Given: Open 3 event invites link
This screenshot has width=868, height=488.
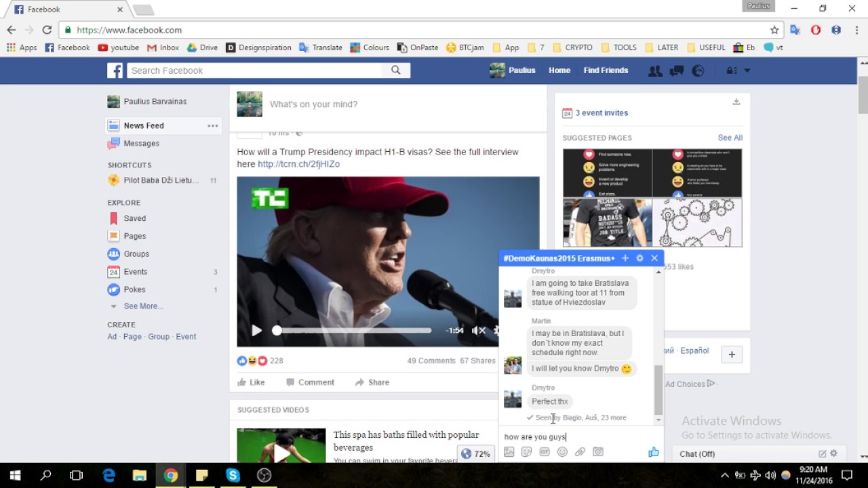Looking at the screenshot, I should [x=601, y=113].
